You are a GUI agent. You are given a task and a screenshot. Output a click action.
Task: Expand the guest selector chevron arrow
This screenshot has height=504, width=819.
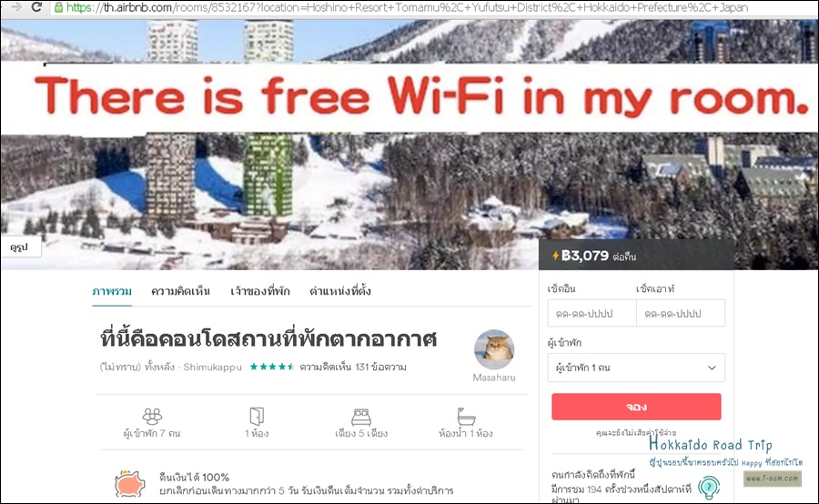712,368
